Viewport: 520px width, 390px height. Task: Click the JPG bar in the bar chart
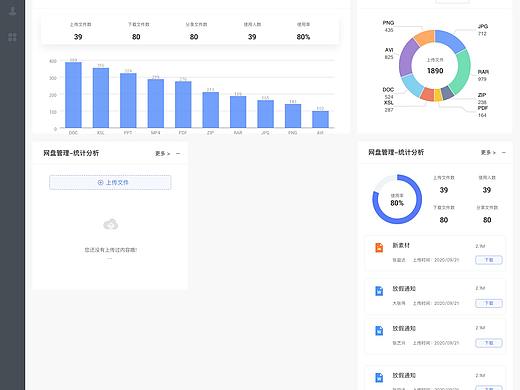pos(266,114)
